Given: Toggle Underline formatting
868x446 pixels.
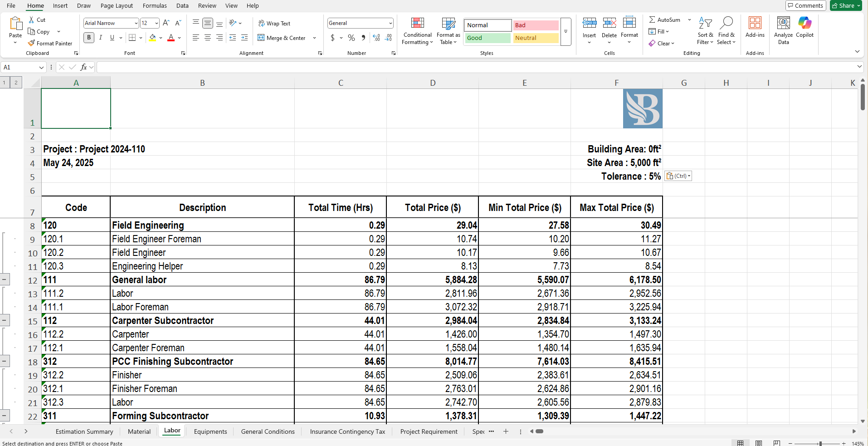Looking at the screenshot, I should (112, 38).
